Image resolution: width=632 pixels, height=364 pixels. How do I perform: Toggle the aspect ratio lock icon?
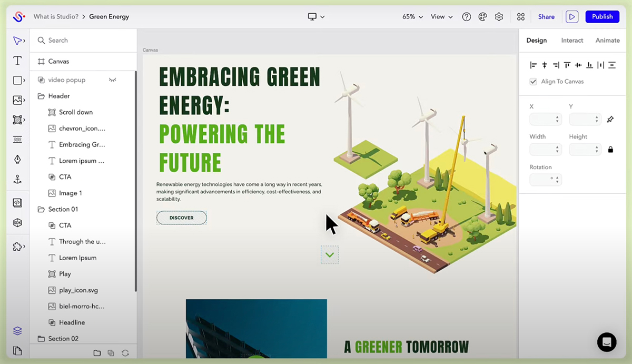pyautogui.click(x=610, y=150)
